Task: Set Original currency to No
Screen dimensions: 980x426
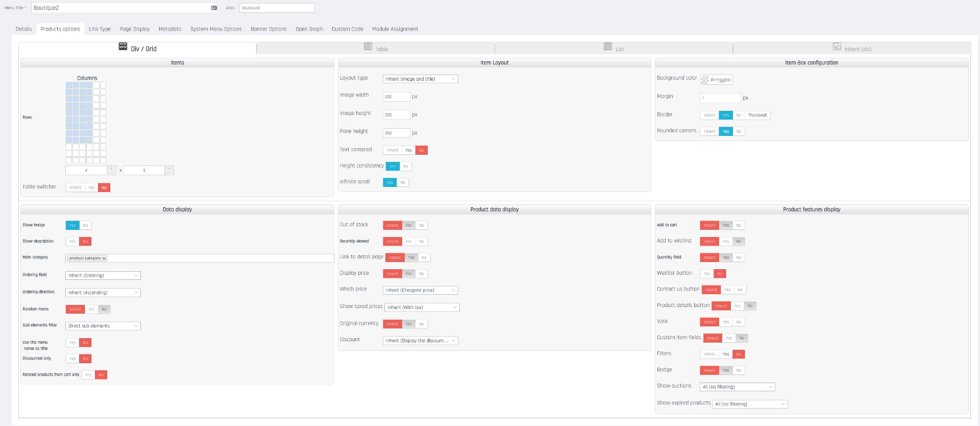Action: (422, 324)
